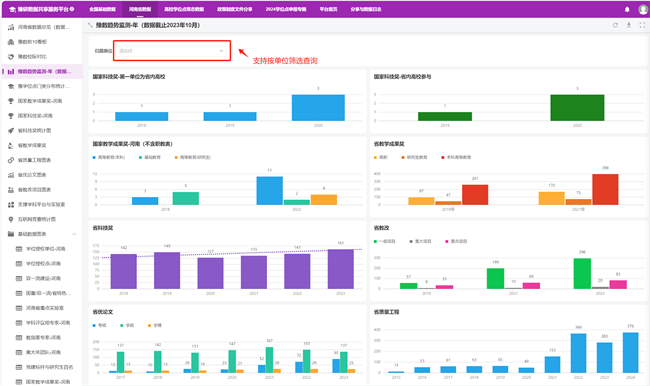Toggle 学博 legend in 省优论文 chart
This screenshot has width=650, height=386.
[155, 325]
